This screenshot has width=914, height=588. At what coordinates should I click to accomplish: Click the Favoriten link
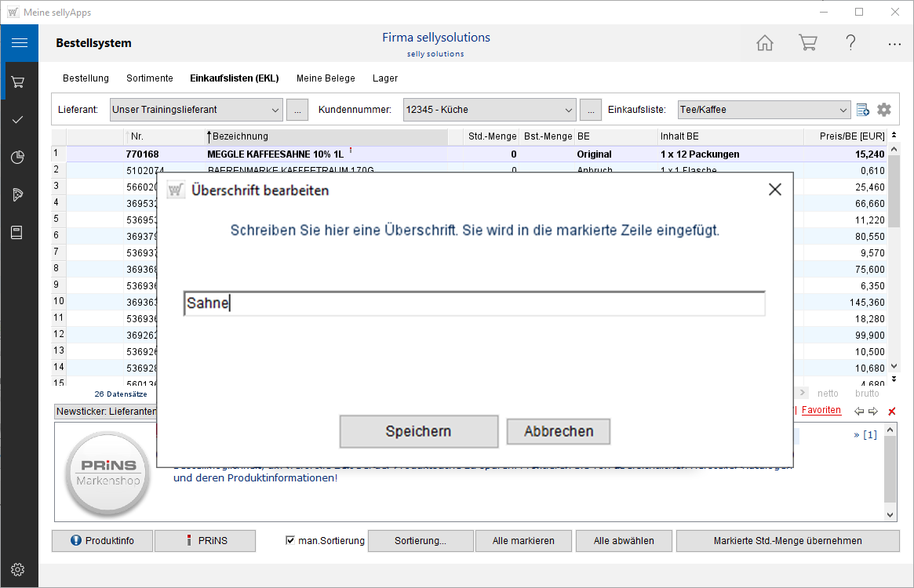(821, 410)
